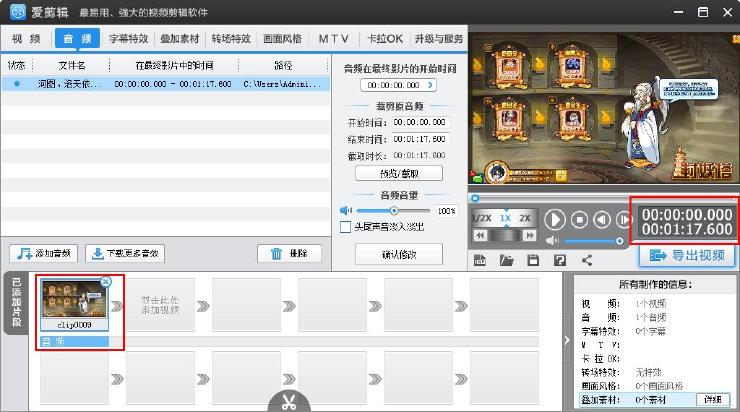Click the preview speaker mute icon
The height and width of the screenshot is (412, 740).
[x=552, y=241]
